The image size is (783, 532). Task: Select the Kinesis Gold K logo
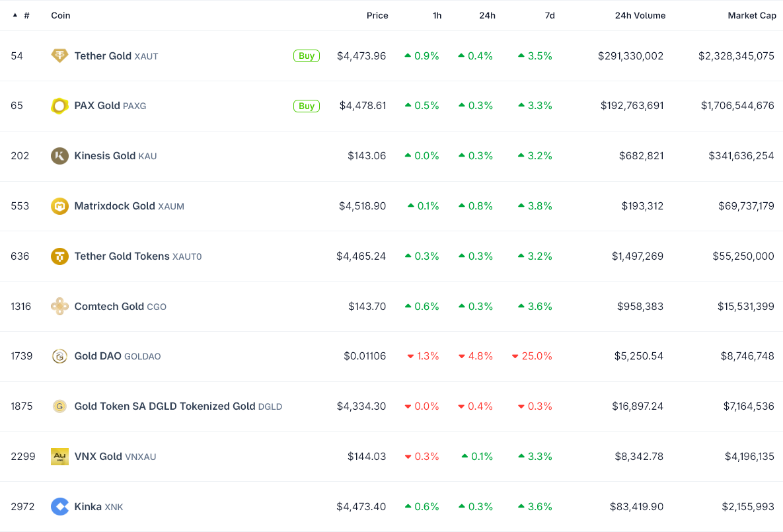(x=59, y=156)
